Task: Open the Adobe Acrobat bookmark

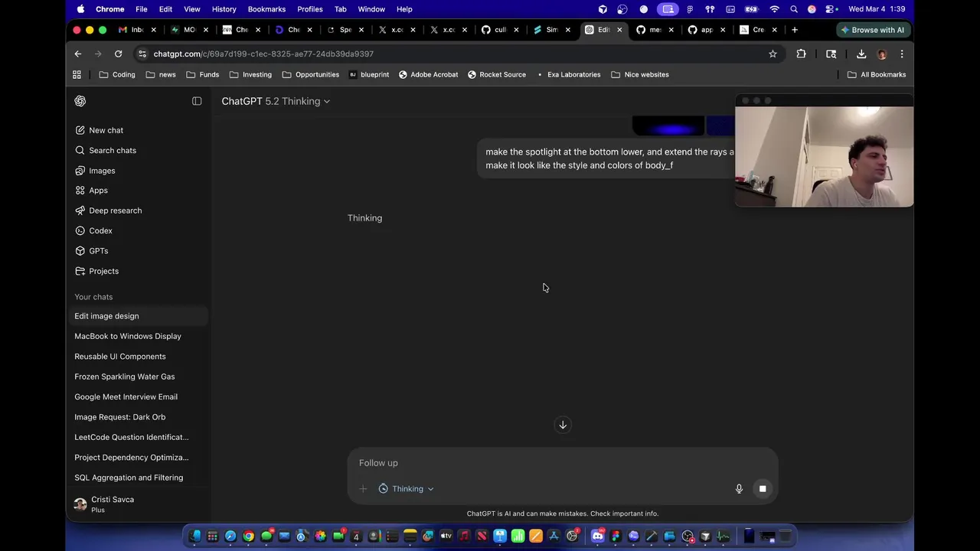Action: click(x=428, y=74)
